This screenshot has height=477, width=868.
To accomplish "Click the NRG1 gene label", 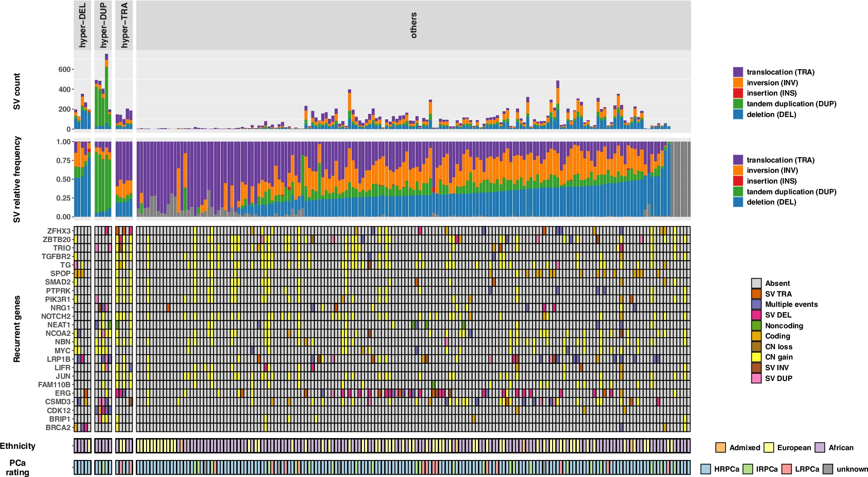I will (x=60, y=308).
